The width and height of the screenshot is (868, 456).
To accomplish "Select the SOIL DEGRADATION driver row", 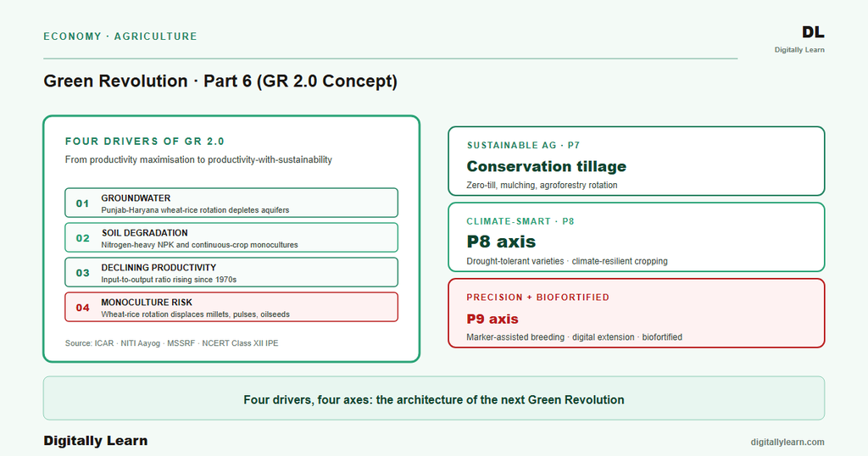I will [x=231, y=237].
